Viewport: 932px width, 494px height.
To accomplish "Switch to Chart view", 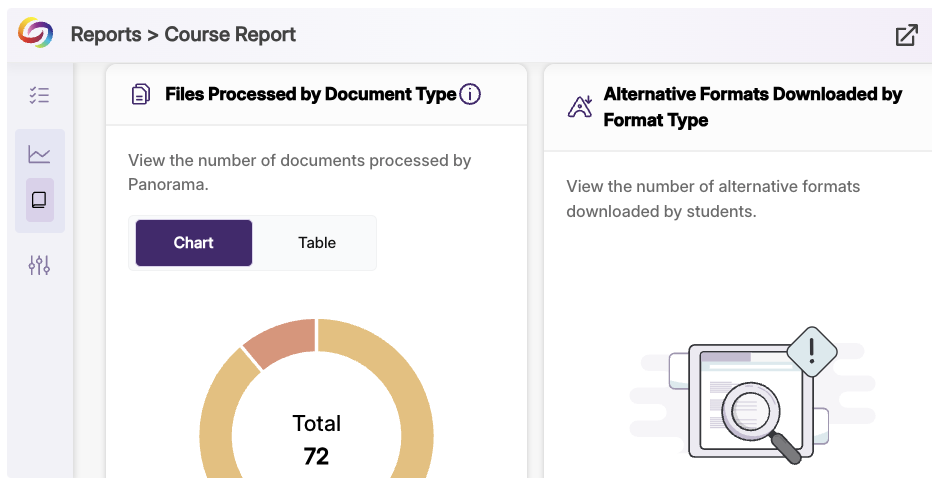I will pyautogui.click(x=194, y=243).
